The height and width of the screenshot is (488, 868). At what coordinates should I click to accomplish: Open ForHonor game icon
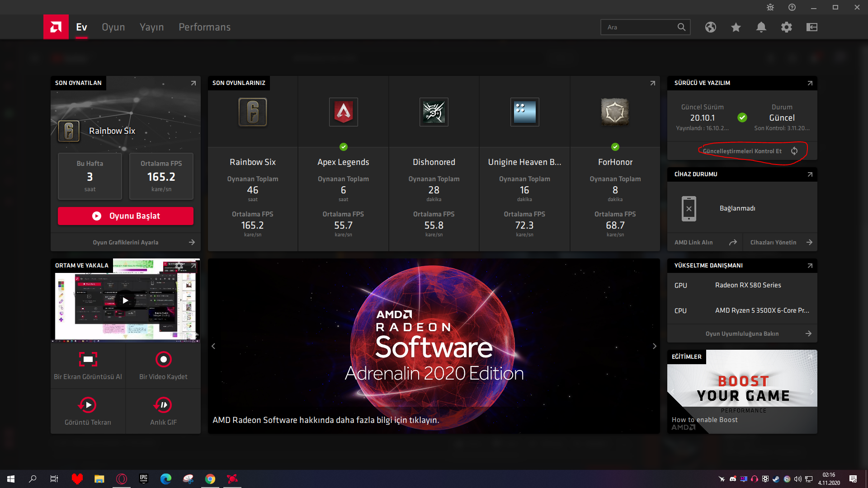(x=615, y=112)
